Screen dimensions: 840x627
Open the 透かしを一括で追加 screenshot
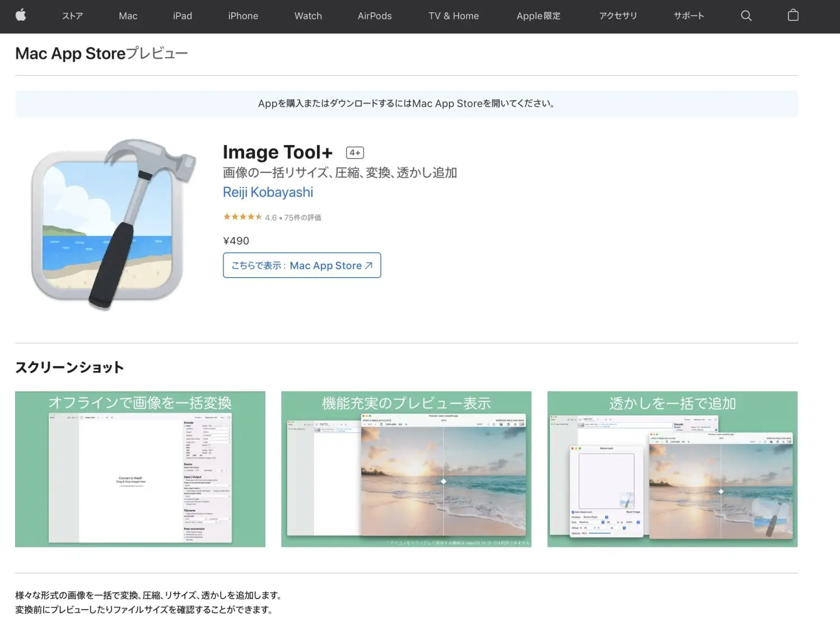pyautogui.click(x=673, y=469)
